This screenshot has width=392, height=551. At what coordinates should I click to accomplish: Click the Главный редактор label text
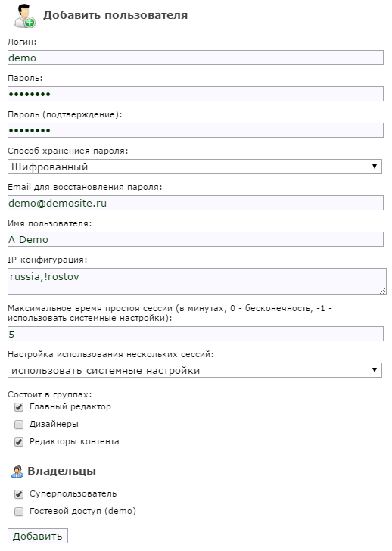(x=70, y=407)
